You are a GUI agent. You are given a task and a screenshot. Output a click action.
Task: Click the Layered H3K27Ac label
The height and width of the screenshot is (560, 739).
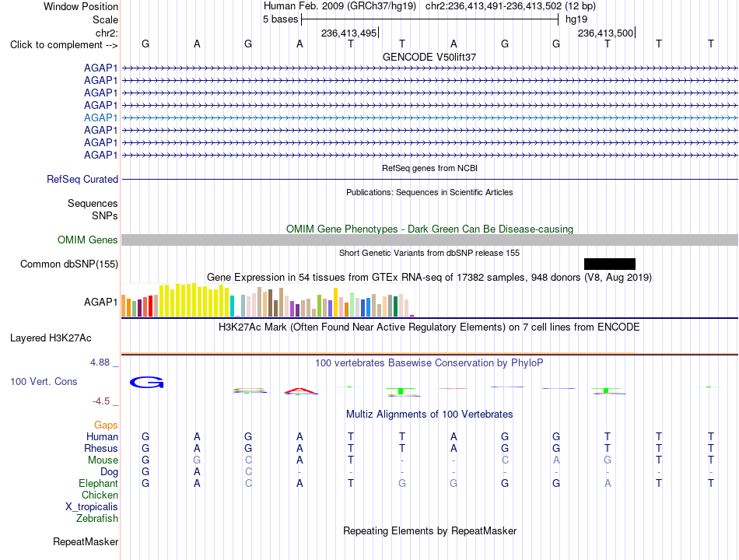click(51, 338)
